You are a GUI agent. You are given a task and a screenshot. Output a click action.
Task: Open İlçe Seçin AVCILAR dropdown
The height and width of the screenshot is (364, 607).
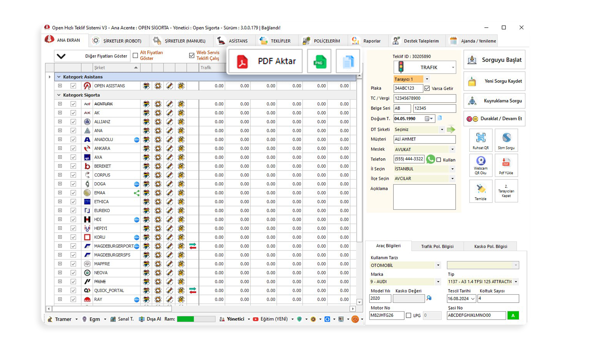[452, 179]
